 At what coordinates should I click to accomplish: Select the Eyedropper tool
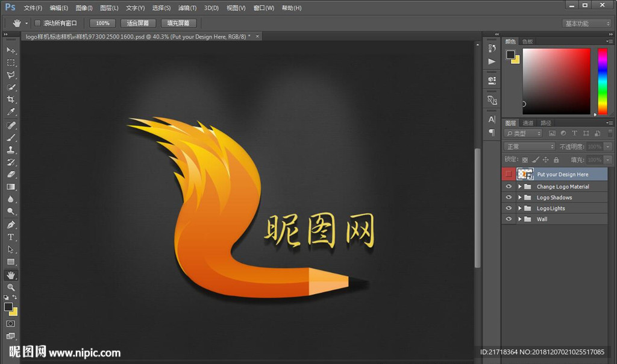[x=11, y=111]
